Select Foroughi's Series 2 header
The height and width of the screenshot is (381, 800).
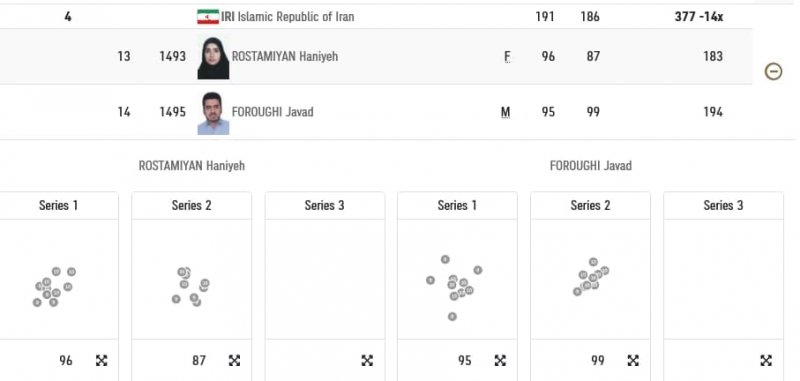coord(590,206)
